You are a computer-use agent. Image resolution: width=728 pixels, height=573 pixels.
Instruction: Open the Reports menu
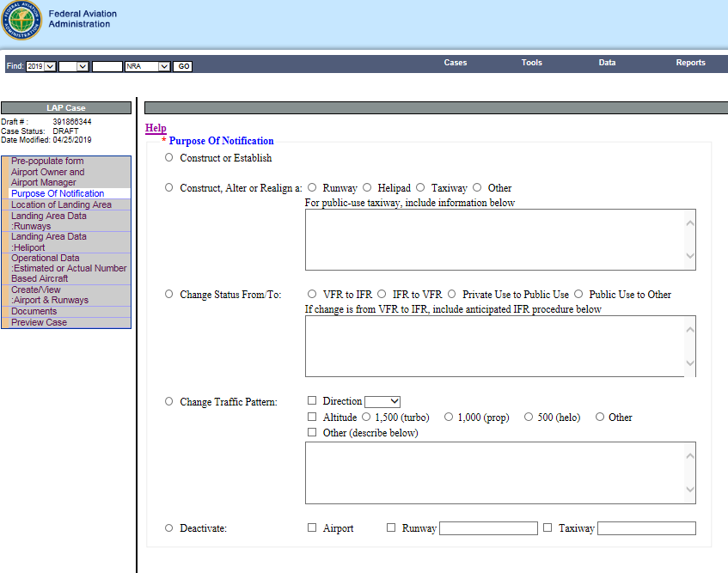[690, 63]
